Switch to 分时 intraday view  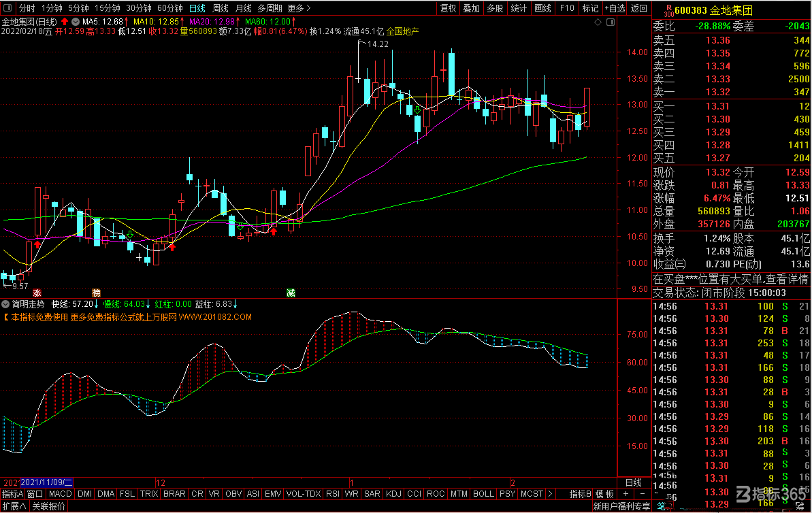[x=27, y=8]
